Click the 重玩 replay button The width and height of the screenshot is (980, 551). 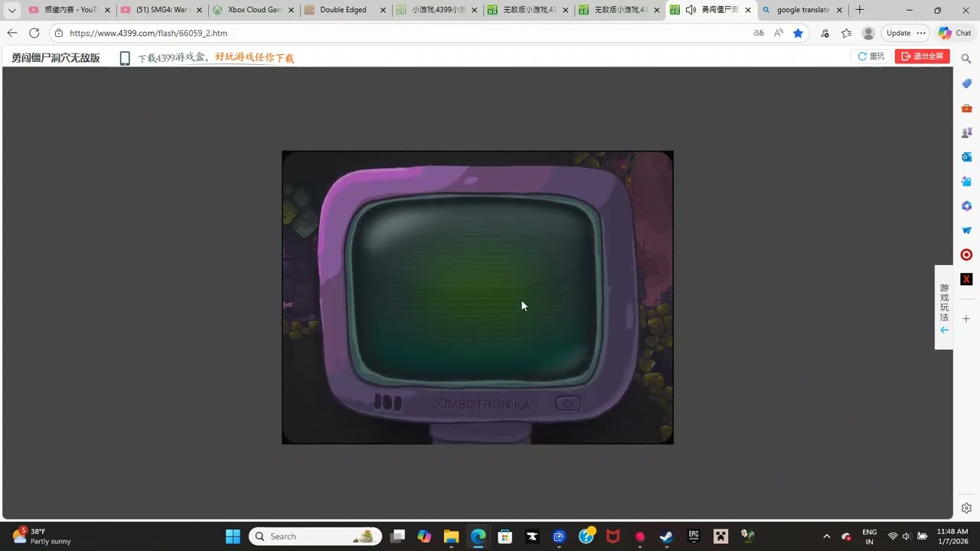[x=871, y=56]
